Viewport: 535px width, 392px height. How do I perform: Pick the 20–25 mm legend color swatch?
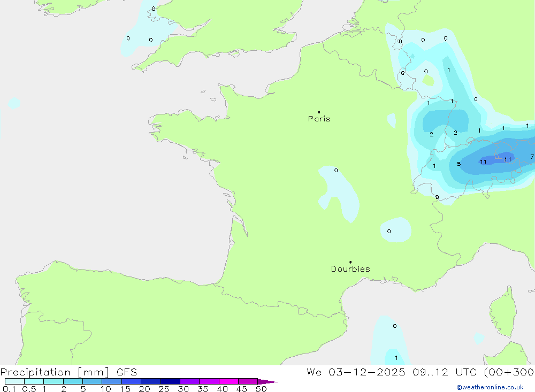coord(150,381)
